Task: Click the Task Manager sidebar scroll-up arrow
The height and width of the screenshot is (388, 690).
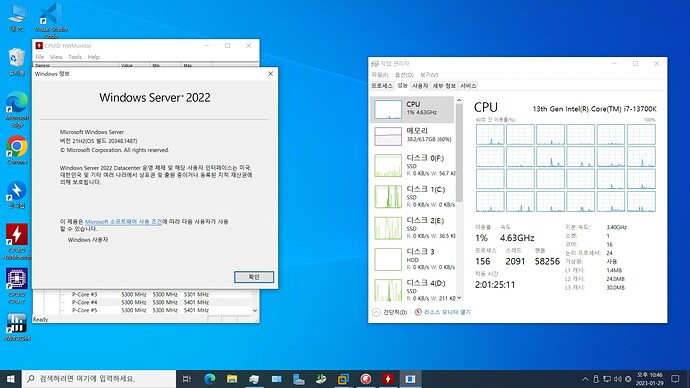Action: click(459, 100)
